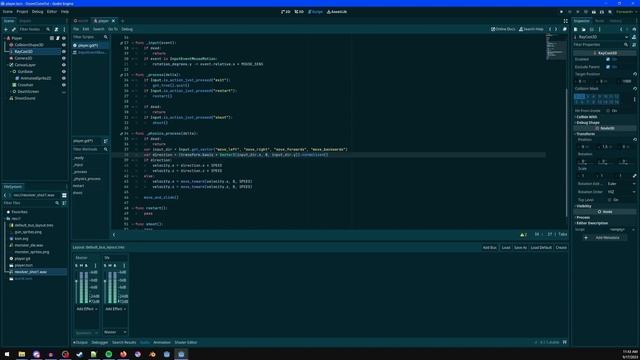Screen dimensions: 640x360
Task: Toggle the Exclude Parent checkbox
Action: point(608,67)
